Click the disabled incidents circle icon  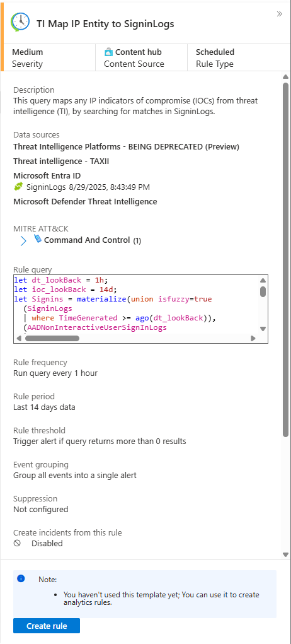point(17,543)
